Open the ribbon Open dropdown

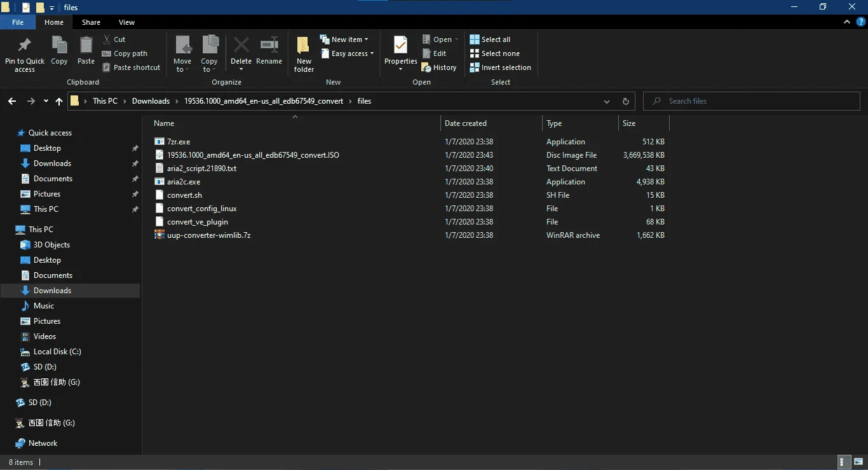tap(440, 39)
